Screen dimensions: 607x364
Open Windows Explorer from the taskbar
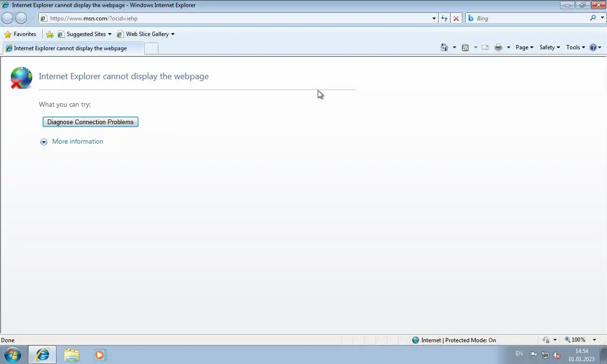coord(72,355)
